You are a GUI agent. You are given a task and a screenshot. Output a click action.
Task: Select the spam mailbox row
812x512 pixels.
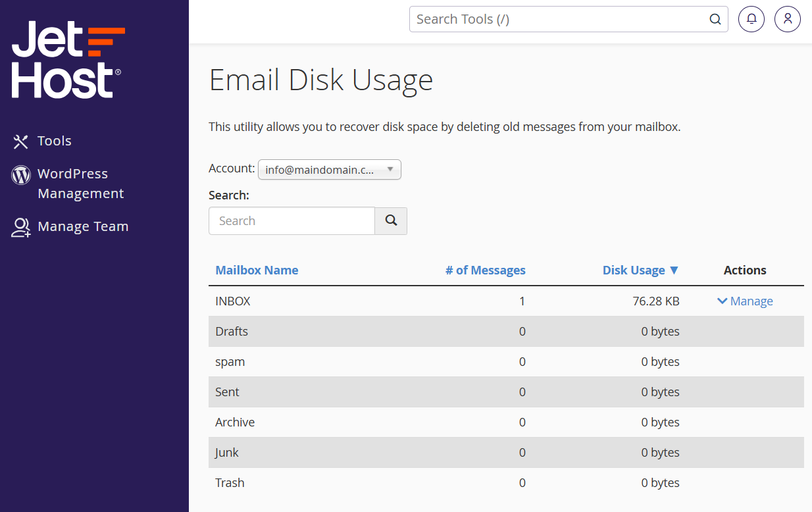pyautogui.click(x=506, y=362)
